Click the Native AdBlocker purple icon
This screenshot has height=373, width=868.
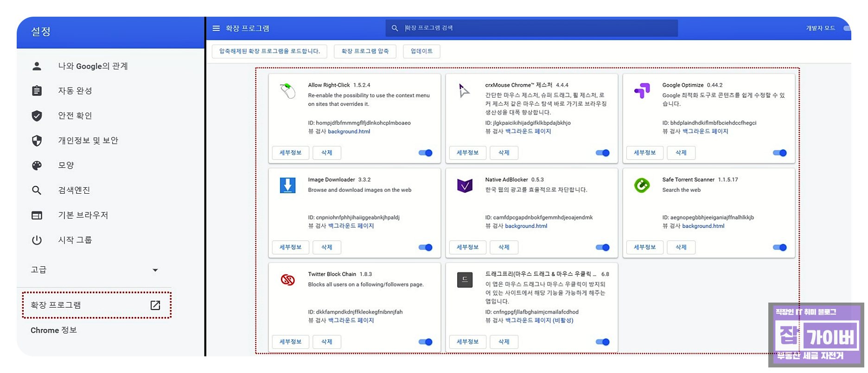pos(465,185)
